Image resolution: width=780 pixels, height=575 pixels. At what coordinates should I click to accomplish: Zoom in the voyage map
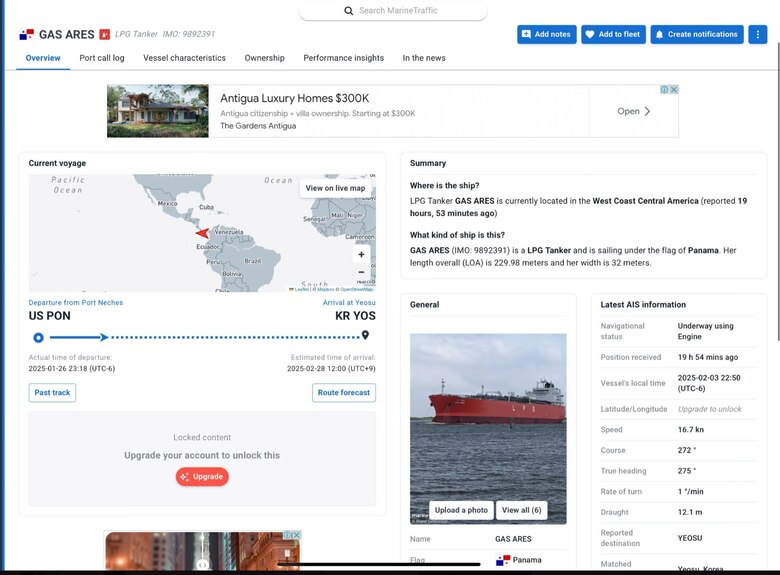coord(361,255)
